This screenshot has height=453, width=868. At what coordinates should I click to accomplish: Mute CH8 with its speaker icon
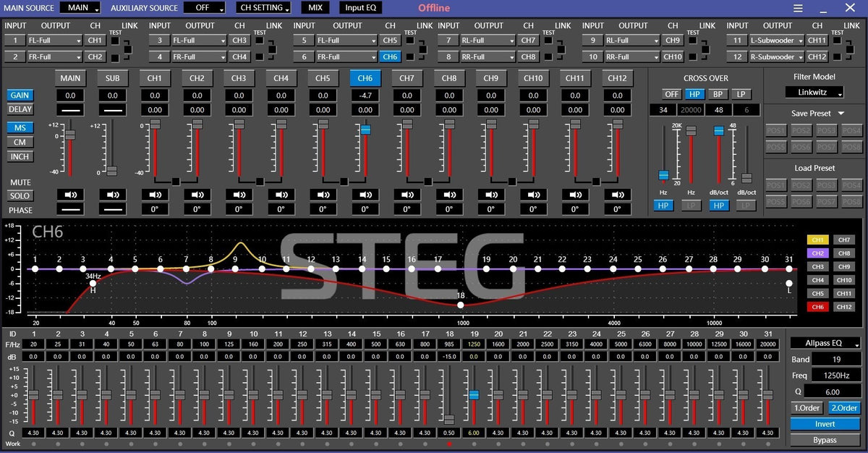[448, 195]
